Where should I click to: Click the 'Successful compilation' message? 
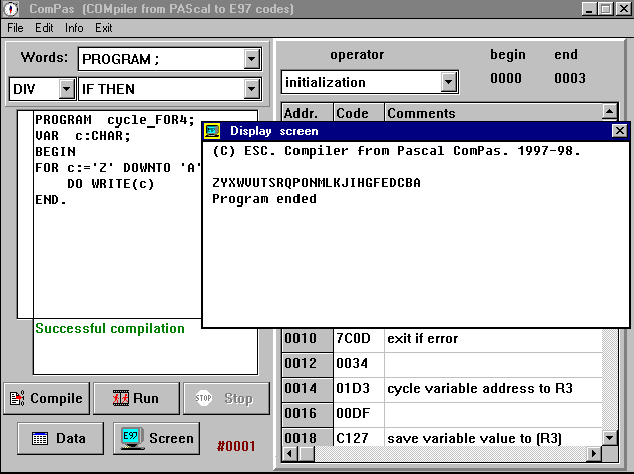110,328
